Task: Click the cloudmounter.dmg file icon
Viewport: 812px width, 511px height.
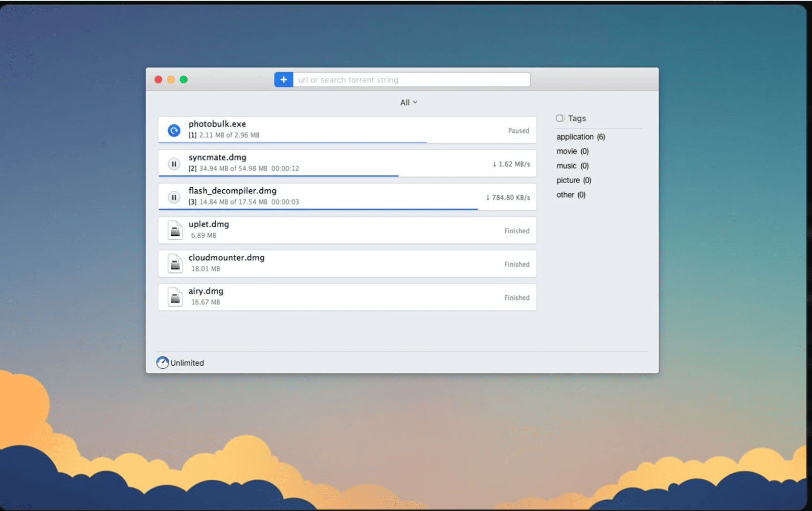Action: [175, 264]
